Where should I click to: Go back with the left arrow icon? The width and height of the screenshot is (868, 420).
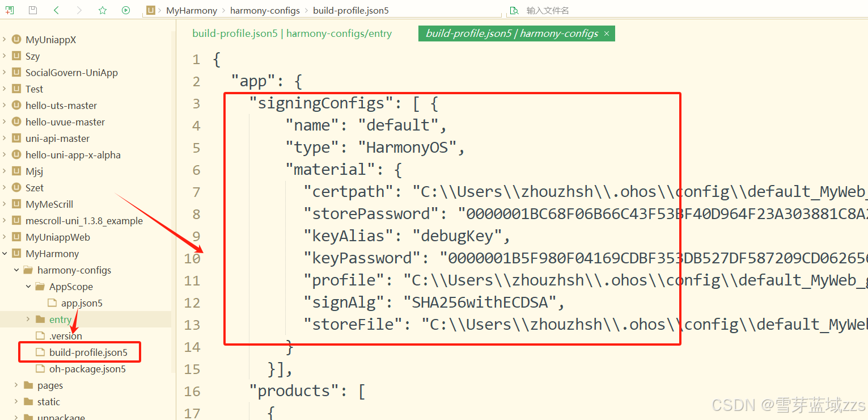(x=56, y=10)
